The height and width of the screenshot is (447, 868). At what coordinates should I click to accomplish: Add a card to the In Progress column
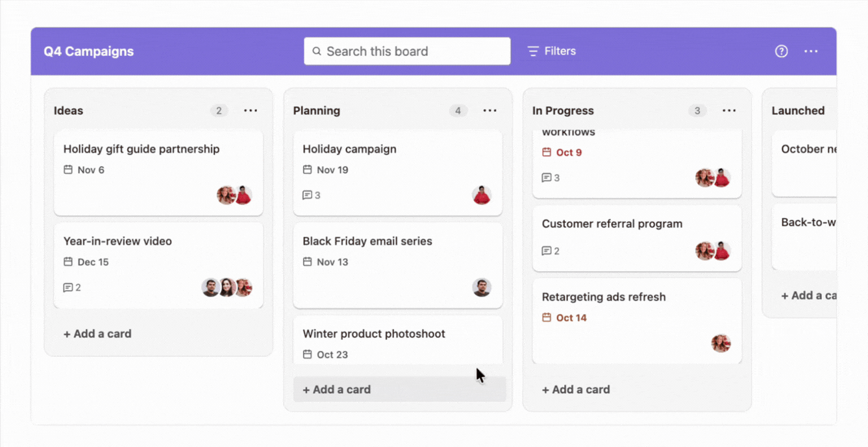576,390
